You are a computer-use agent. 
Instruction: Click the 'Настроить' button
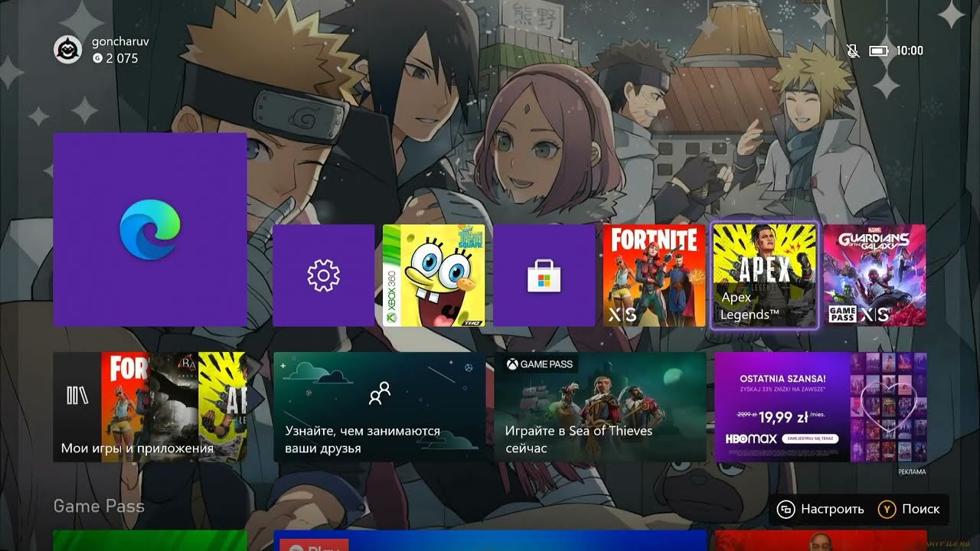click(821, 509)
